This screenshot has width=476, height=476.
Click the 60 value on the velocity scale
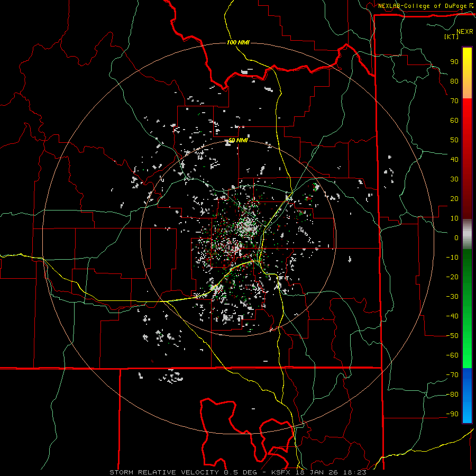454,121
